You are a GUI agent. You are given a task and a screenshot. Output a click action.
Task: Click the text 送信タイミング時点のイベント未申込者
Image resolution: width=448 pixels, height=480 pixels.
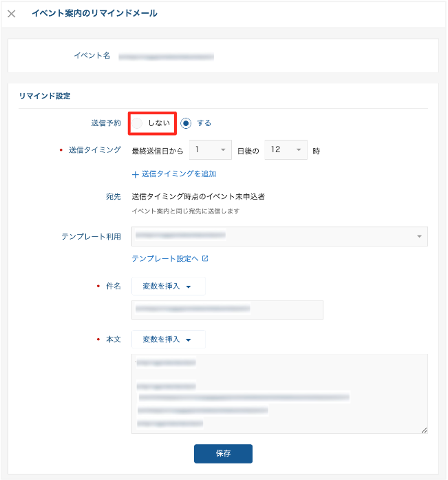198,196
